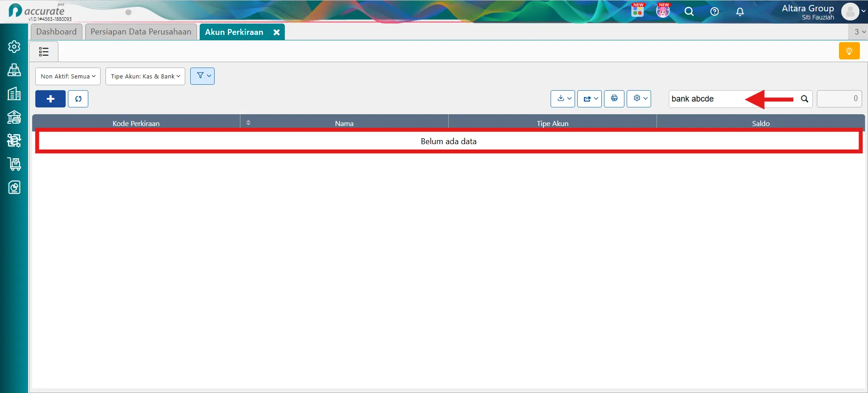Viewport: 868px width, 393px height.
Task: Open the inventory stock module icon
Action: (x=14, y=141)
